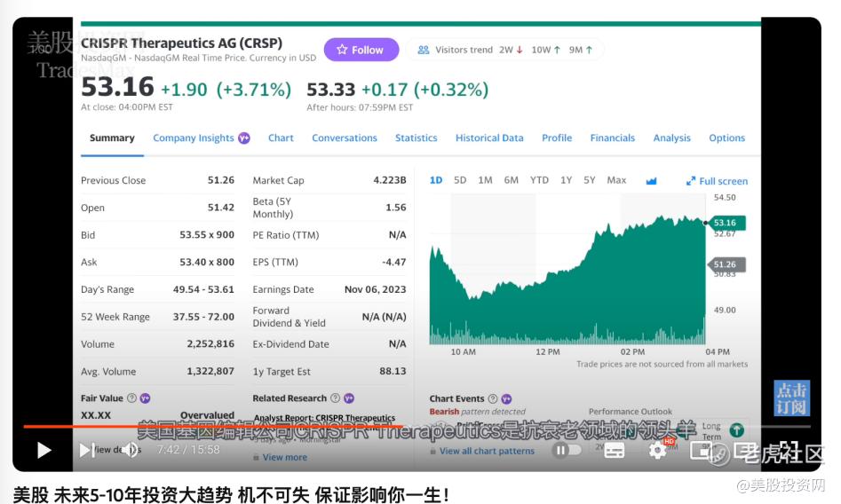
Task: Open the chart in Full screen
Action: point(717,181)
